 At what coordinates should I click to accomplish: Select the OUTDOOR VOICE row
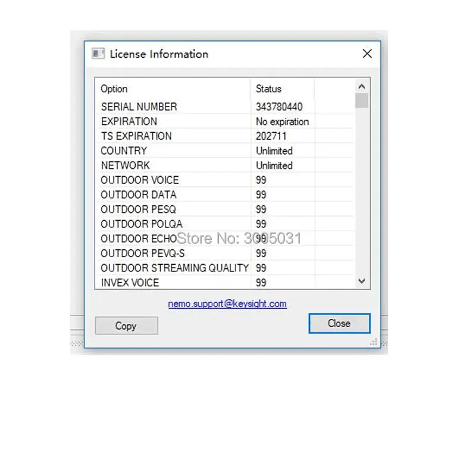pyautogui.click(x=224, y=180)
